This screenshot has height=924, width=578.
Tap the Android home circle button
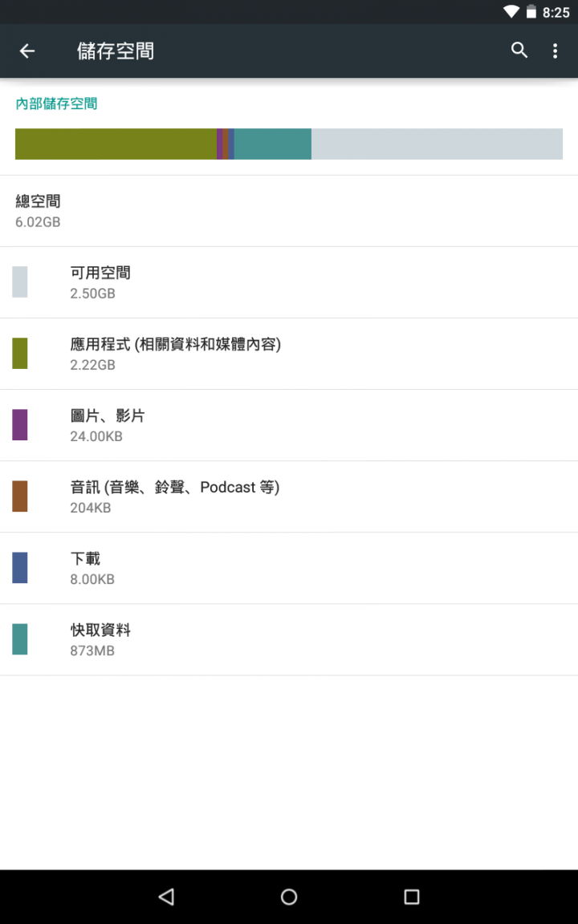(x=289, y=896)
